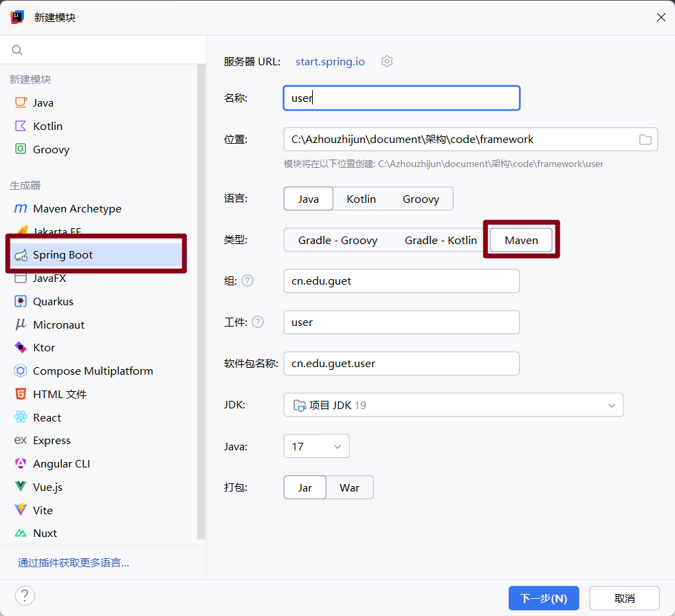675x616 pixels.
Task: Select the Angular CLI list label
Action: [x=62, y=464]
